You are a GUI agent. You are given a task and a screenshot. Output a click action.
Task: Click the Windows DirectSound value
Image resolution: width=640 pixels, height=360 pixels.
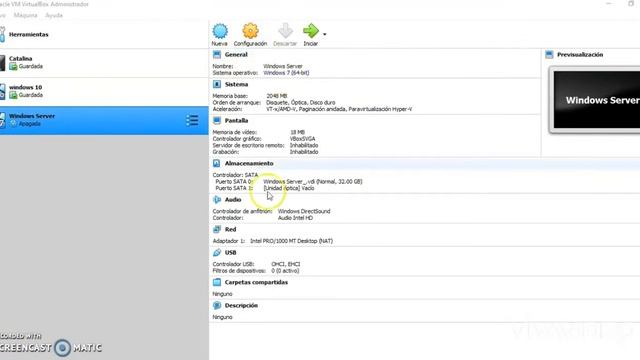tap(304, 211)
